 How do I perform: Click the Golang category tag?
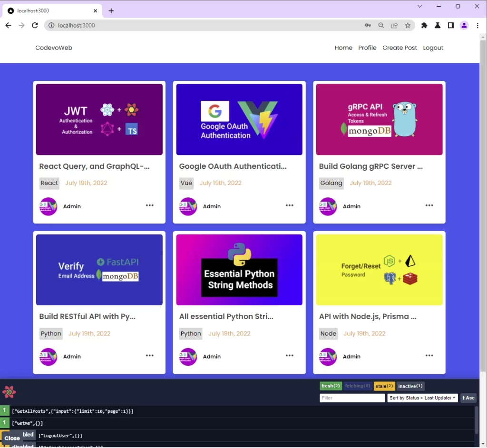click(x=331, y=183)
